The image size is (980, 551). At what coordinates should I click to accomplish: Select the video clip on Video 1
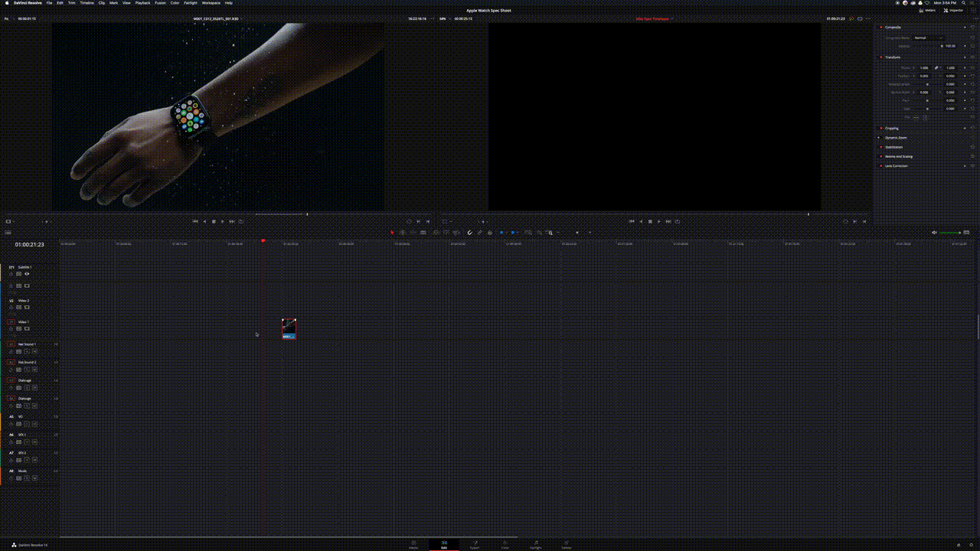(289, 329)
